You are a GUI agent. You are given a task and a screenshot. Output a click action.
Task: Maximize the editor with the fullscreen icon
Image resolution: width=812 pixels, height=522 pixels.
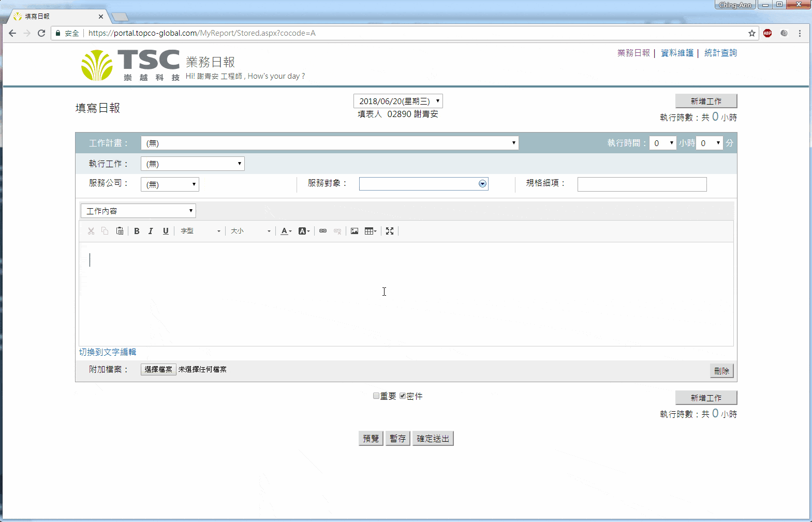[390, 231]
